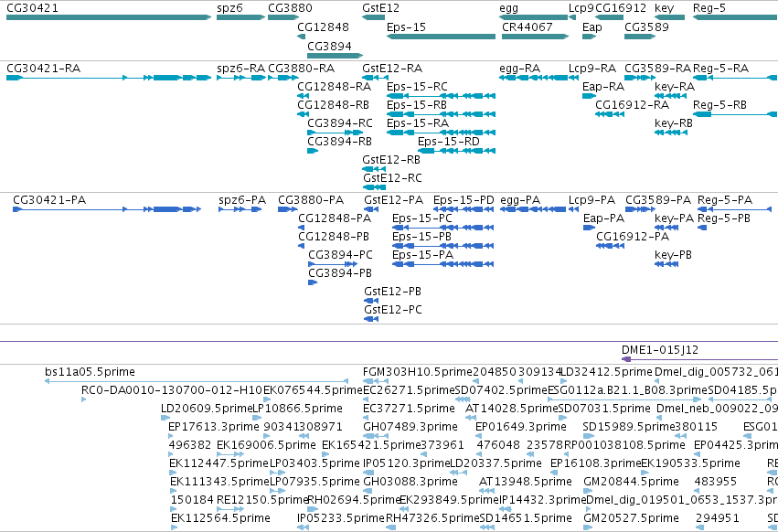Click the spz6 gene feature
This screenshot has width=778, height=532.
click(240, 17)
